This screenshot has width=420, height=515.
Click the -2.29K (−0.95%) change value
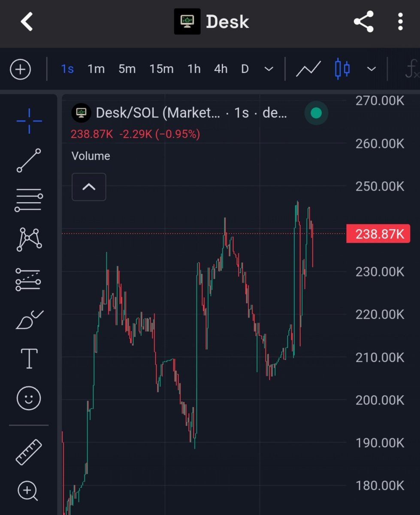pyautogui.click(x=160, y=134)
